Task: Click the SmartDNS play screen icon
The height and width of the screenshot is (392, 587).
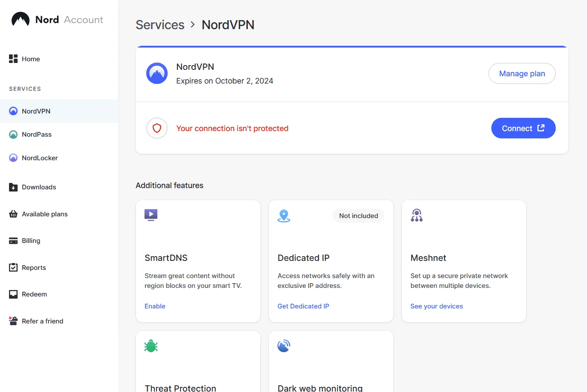Action: click(151, 215)
